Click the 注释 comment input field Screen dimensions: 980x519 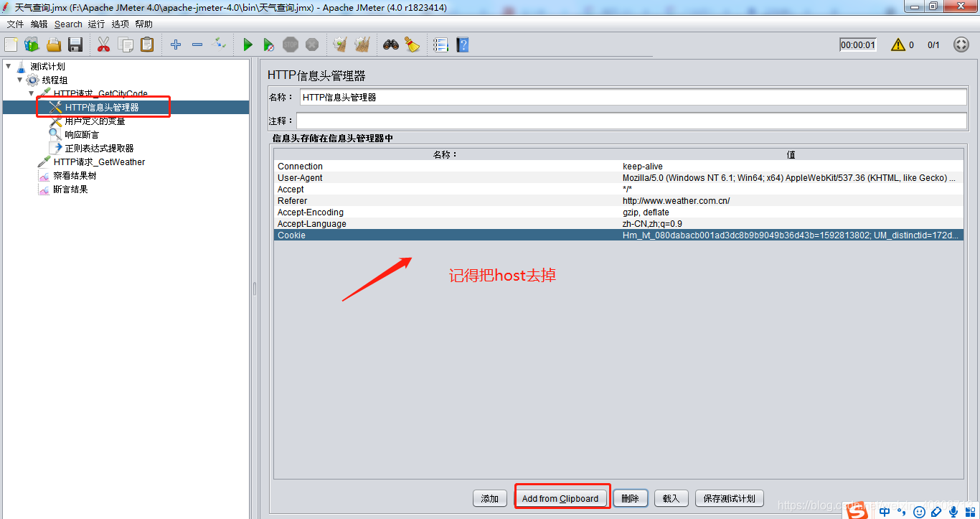(631, 121)
